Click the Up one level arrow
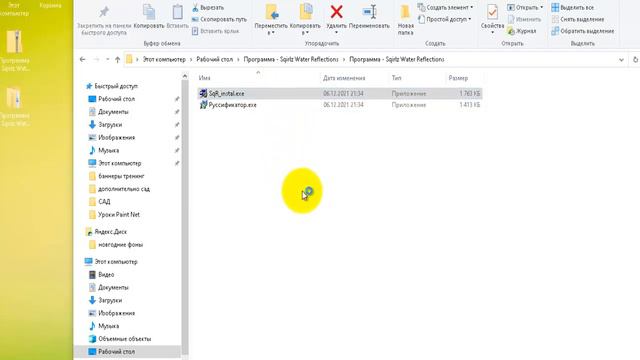 tap(118, 60)
